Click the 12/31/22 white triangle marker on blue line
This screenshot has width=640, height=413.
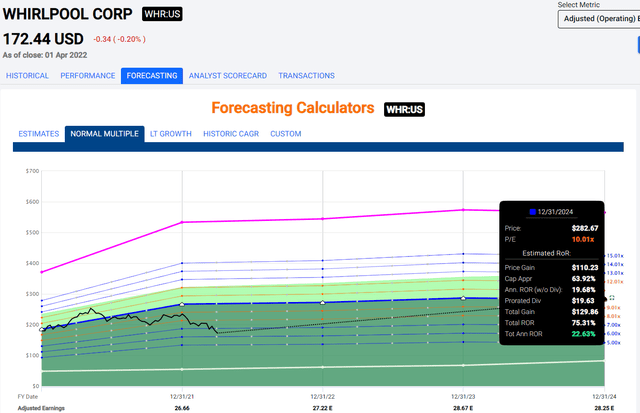tap(322, 302)
